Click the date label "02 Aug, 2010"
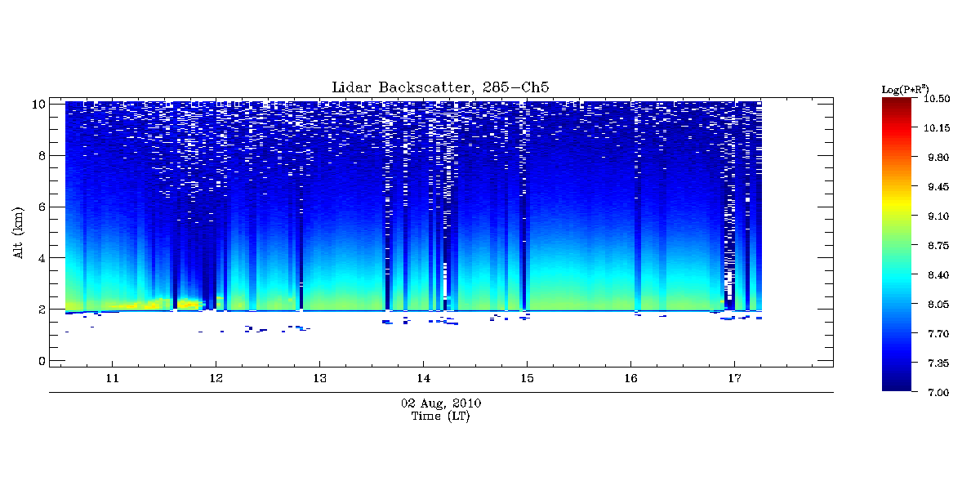The height and width of the screenshot is (490, 980). pos(440,403)
